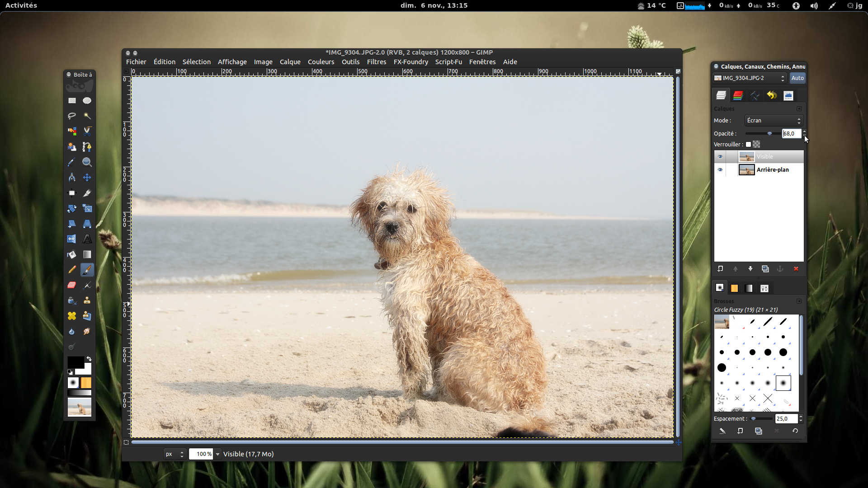Select the Bucket Fill tool
Image resolution: width=868 pixels, height=488 pixels.
click(x=72, y=254)
